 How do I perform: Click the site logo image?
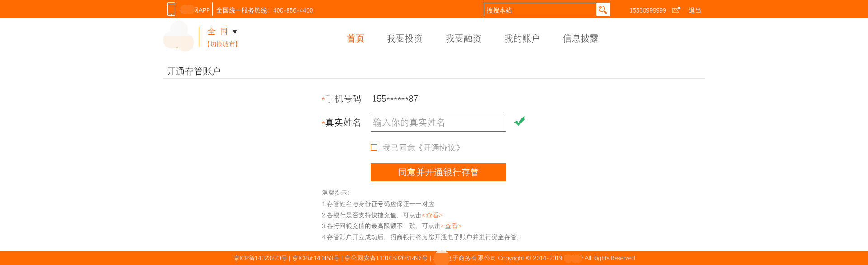pos(179,36)
